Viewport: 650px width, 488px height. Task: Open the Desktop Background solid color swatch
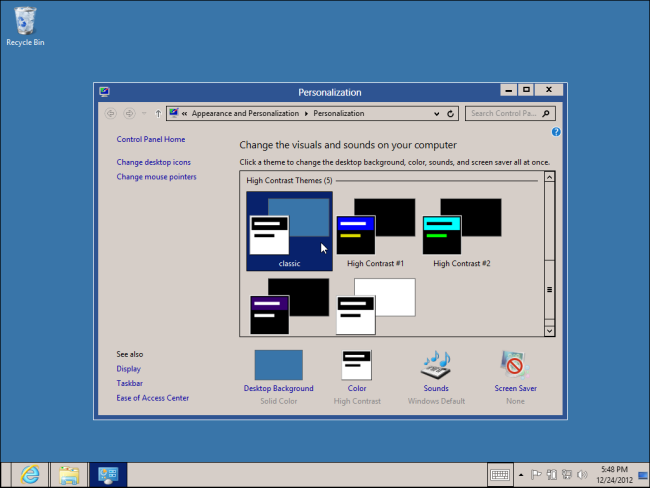pyautogui.click(x=278, y=364)
